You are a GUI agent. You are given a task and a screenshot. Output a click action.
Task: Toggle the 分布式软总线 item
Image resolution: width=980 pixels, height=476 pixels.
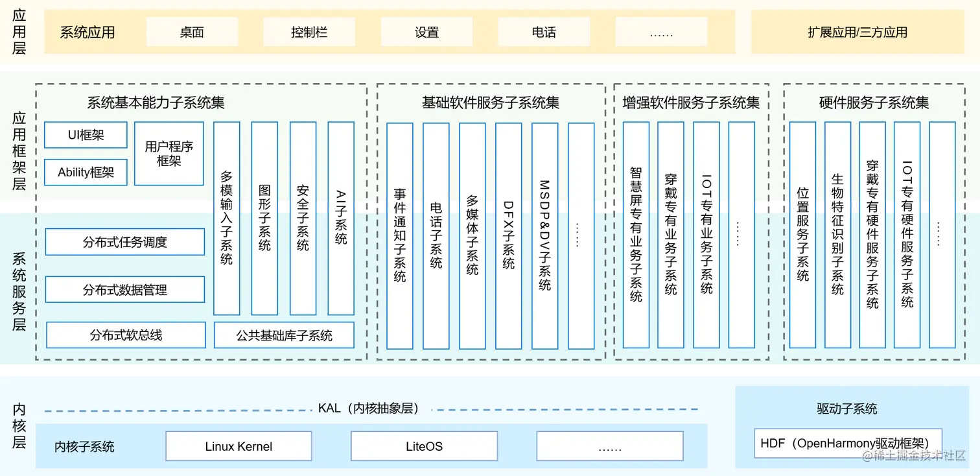tap(124, 335)
